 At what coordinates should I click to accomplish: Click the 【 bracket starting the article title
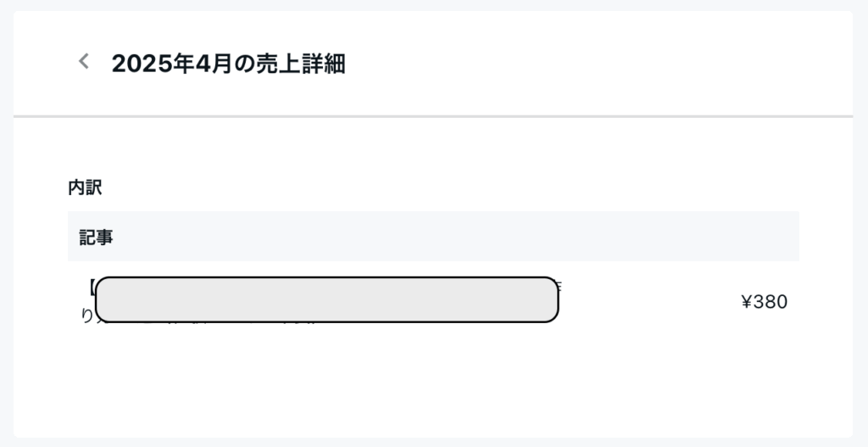click(92, 287)
